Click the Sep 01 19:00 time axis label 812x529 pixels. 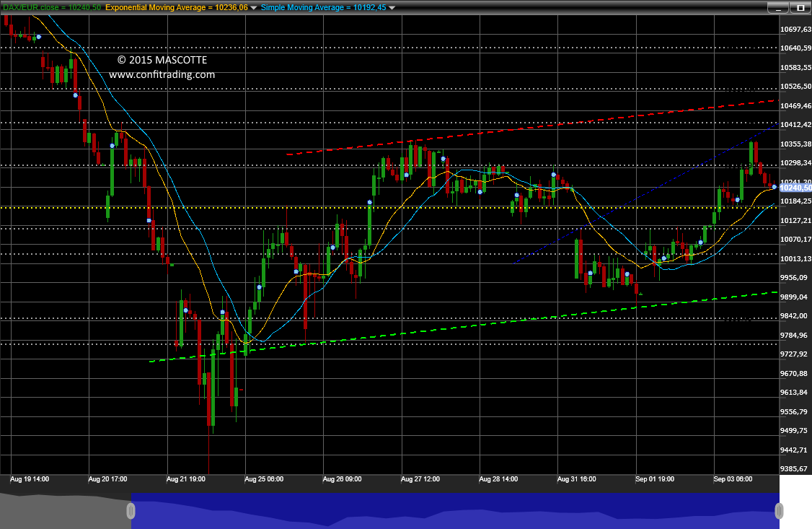tap(655, 479)
